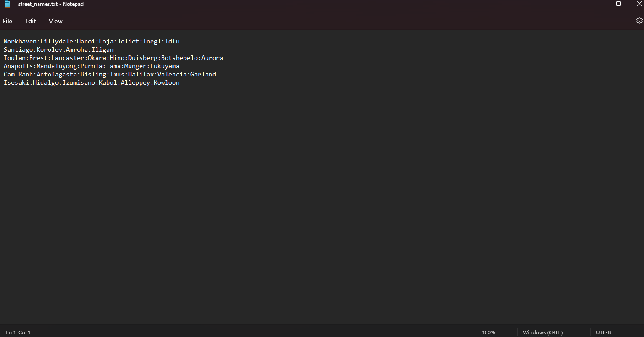Open the View menu
Screen dimensions: 644x337
point(55,21)
